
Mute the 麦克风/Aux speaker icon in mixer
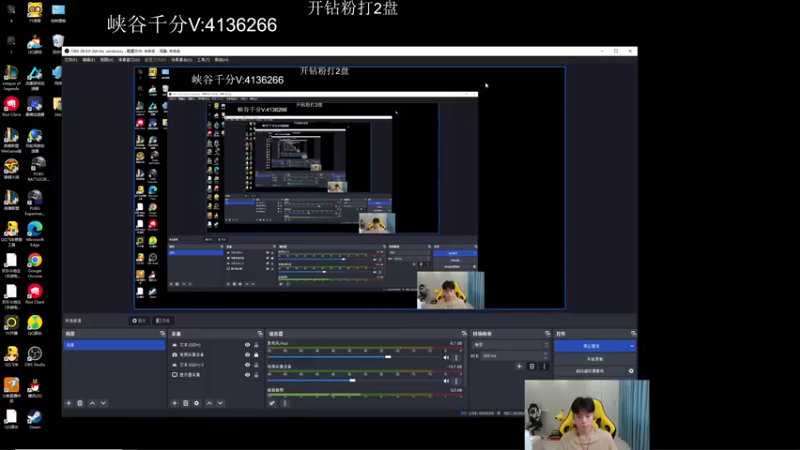446,358
